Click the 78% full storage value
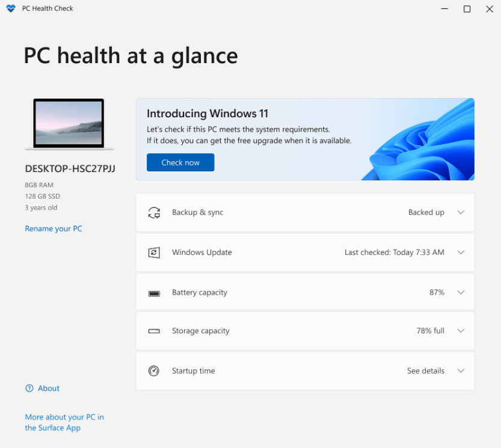 pyautogui.click(x=431, y=330)
